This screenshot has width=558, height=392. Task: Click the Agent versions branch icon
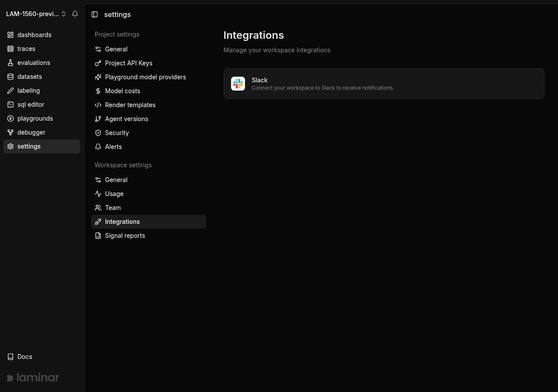(98, 119)
